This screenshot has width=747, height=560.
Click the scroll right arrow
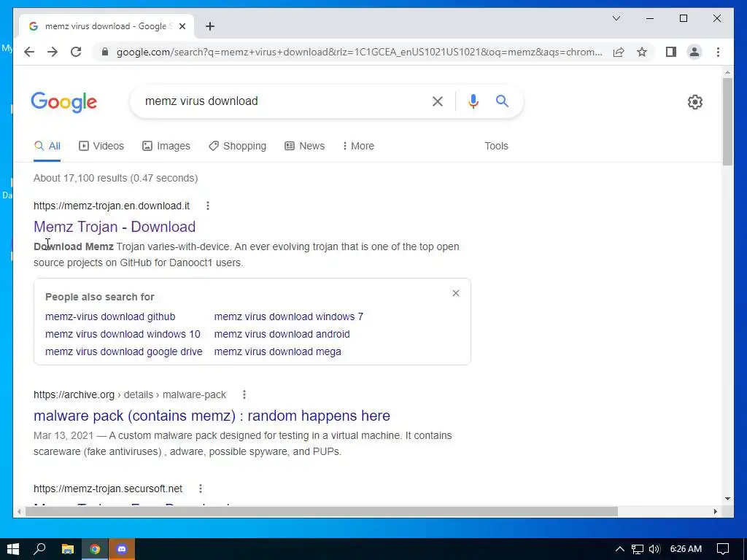click(715, 512)
